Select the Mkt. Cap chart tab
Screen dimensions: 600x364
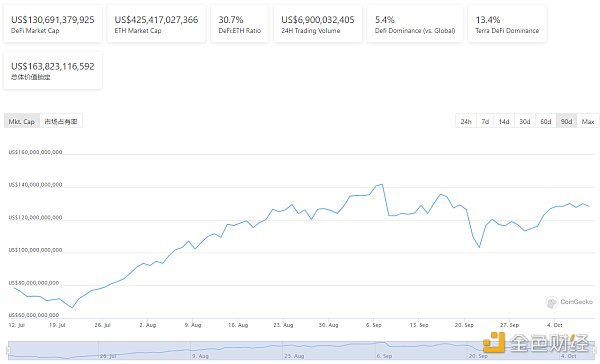[x=22, y=121]
